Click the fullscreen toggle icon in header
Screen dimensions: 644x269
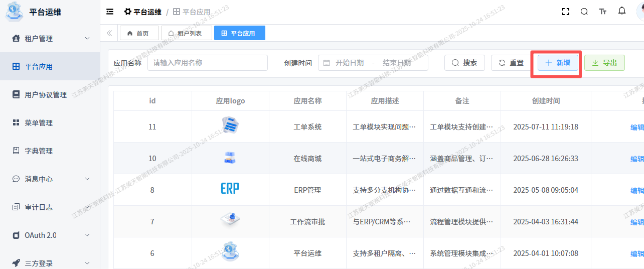coord(565,12)
